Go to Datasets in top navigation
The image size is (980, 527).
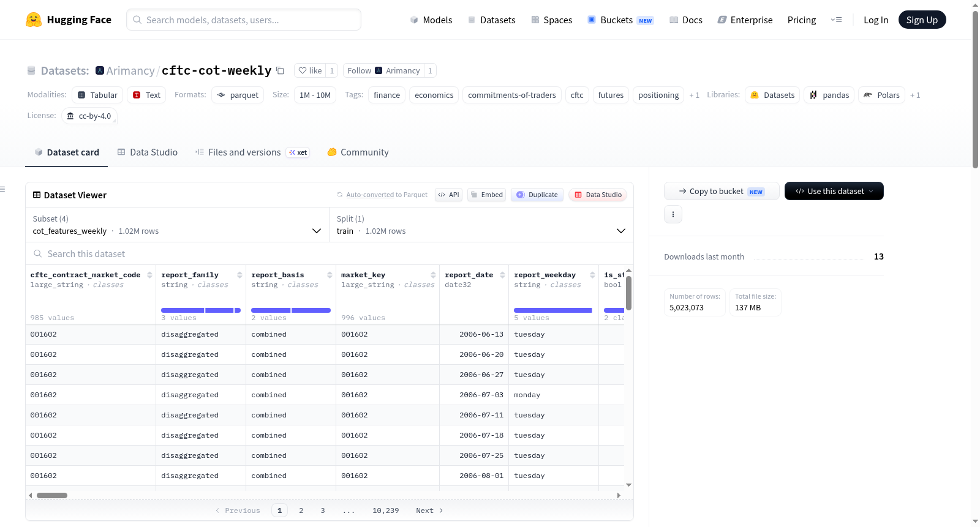tap(491, 20)
